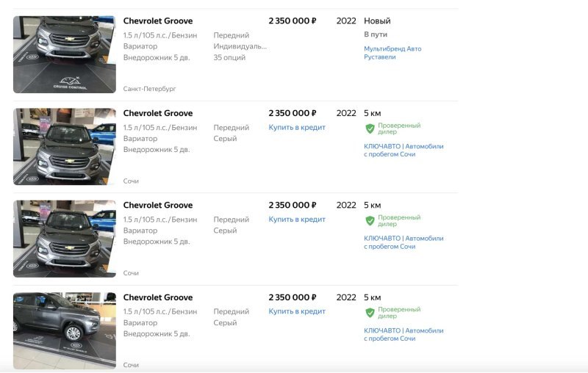The image size is (588, 373).
Task: Open the Мультибренд Авто Руставели dealer link
Action: [392, 53]
